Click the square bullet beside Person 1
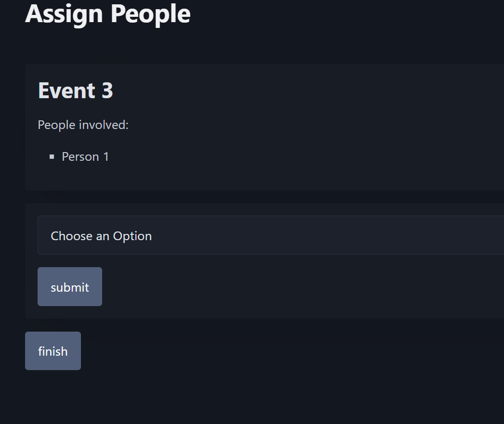The height and width of the screenshot is (424, 504). click(52, 156)
